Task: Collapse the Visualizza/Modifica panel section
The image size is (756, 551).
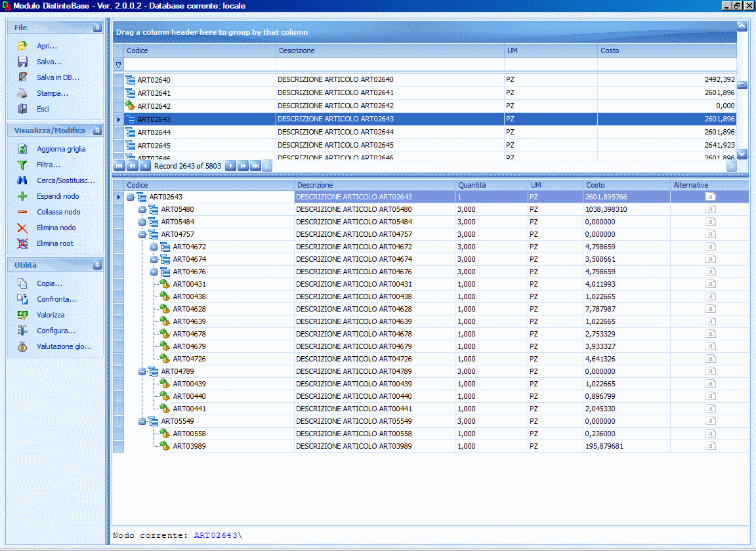Action: tap(97, 130)
